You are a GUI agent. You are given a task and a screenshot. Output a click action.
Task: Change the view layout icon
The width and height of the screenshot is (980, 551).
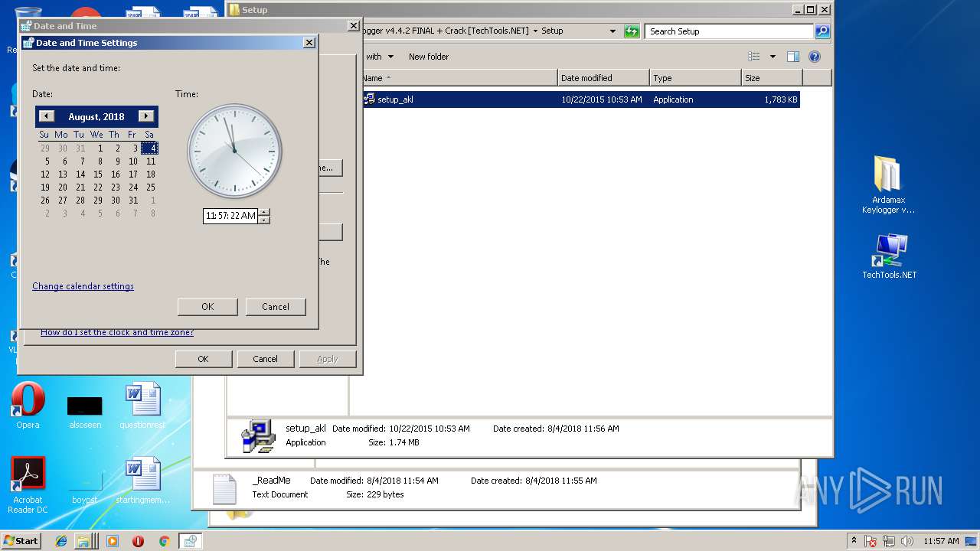coord(754,57)
